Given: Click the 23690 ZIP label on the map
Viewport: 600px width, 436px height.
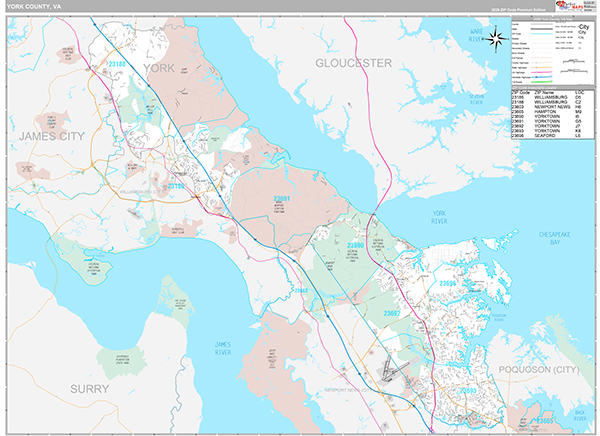Looking at the screenshot, I should click(355, 245).
